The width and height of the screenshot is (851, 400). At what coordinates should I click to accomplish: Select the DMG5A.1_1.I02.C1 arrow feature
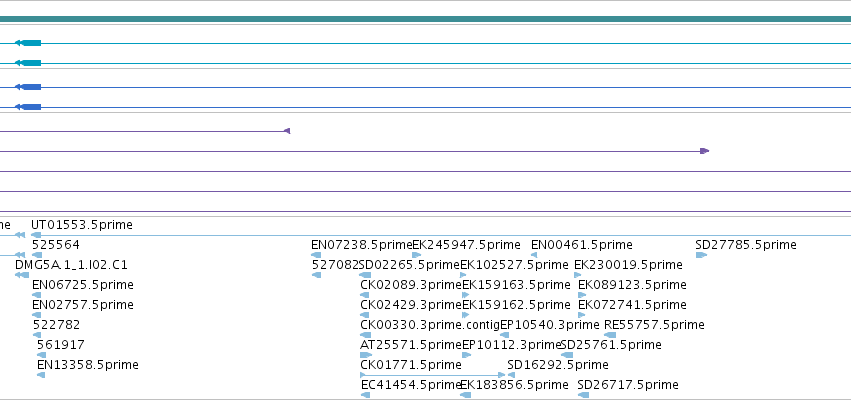click(x=22, y=275)
